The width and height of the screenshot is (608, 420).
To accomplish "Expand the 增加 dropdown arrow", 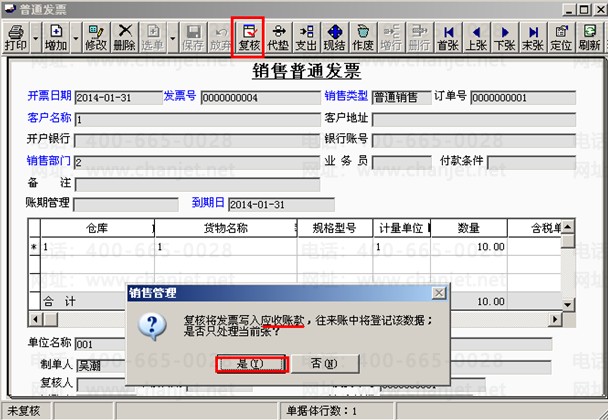I will point(76,38).
